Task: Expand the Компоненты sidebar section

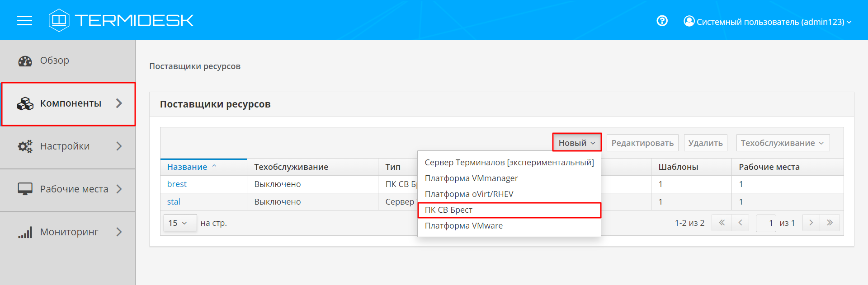Action: pos(119,103)
